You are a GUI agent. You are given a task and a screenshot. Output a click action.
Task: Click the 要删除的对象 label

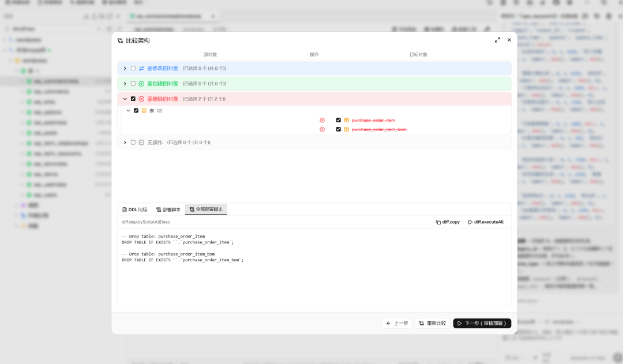163,99
